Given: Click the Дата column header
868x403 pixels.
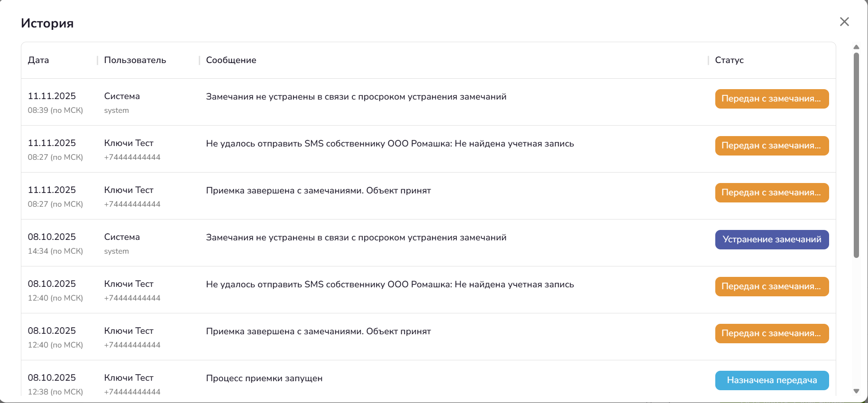Looking at the screenshot, I should (x=38, y=60).
